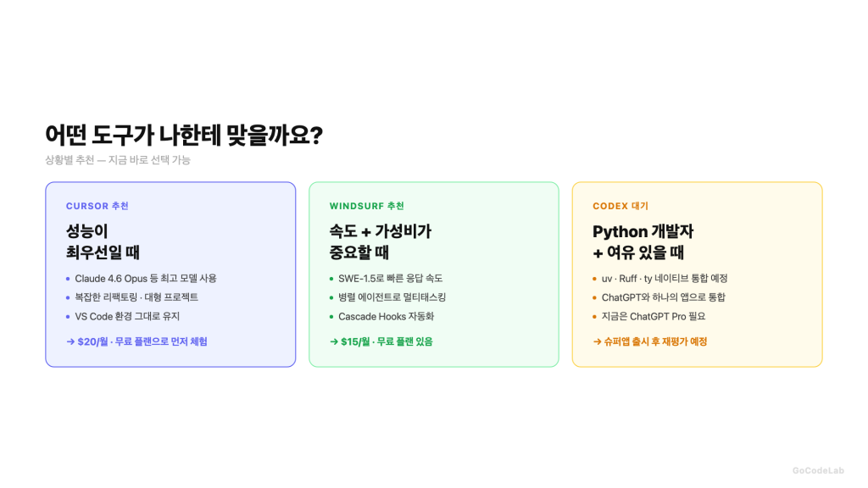This screenshot has width=868, height=488.
Task: Click the "Python 개발자 + 여유 있을 때" heading
Action: (x=643, y=241)
